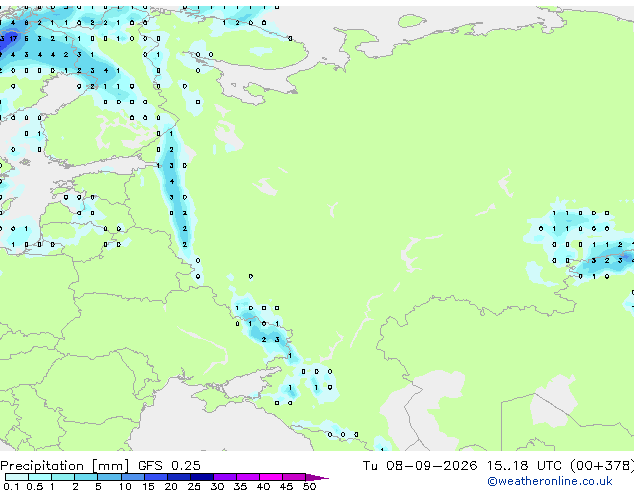Select the 25–30 mm navy legend swatch
634x490 pixels.
[x=201, y=477]
